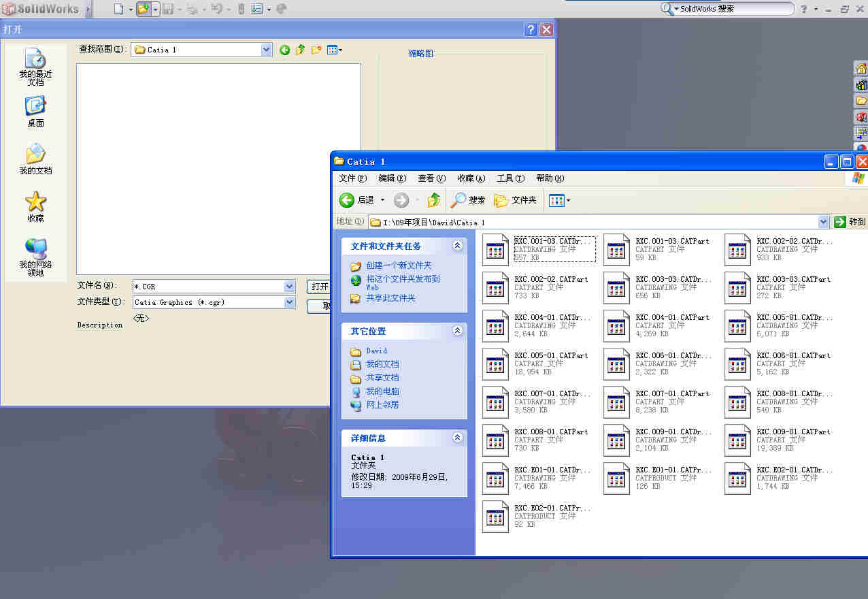Click 将这个文件夹发布到 Web link
The image size is (868, 599).
click(x=403, y=282)
